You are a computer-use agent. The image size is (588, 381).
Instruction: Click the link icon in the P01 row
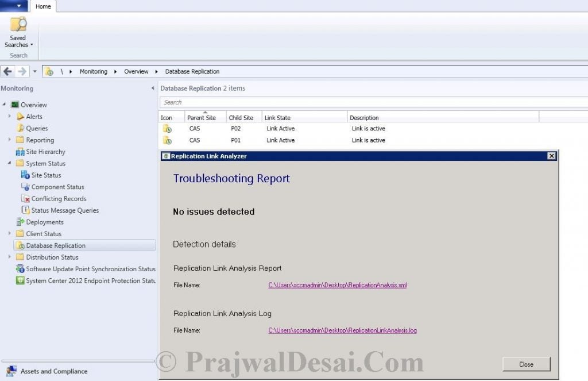pyautogui.click(x=167, y=140)
